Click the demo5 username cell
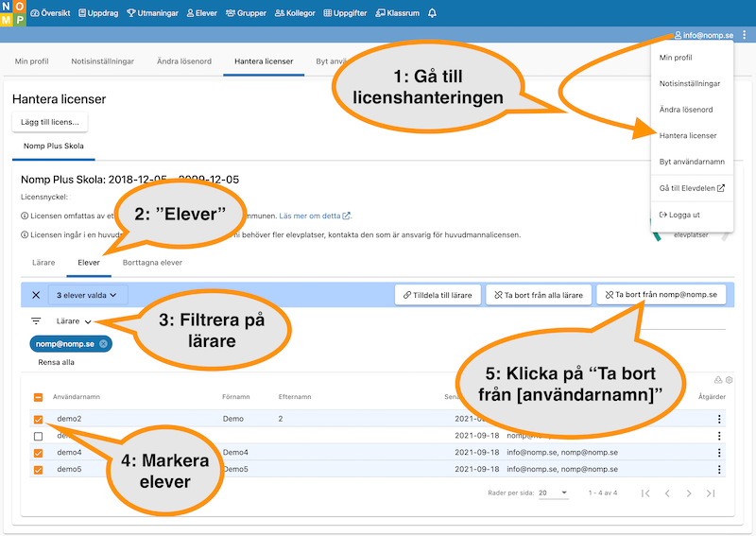 [x=69, y=470]
